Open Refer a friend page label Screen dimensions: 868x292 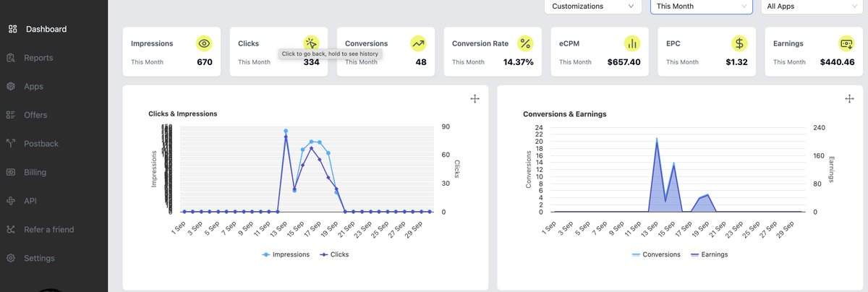[x=48, y=229]
